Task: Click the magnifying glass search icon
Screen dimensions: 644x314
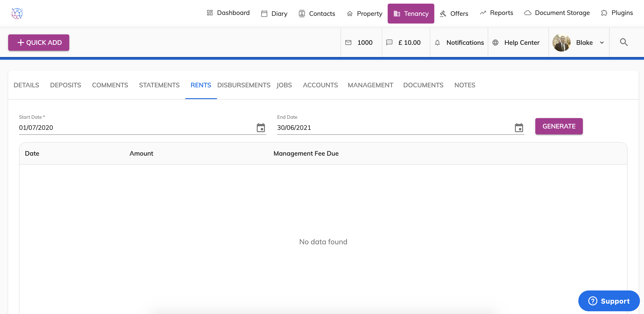Action: (623, 42)
